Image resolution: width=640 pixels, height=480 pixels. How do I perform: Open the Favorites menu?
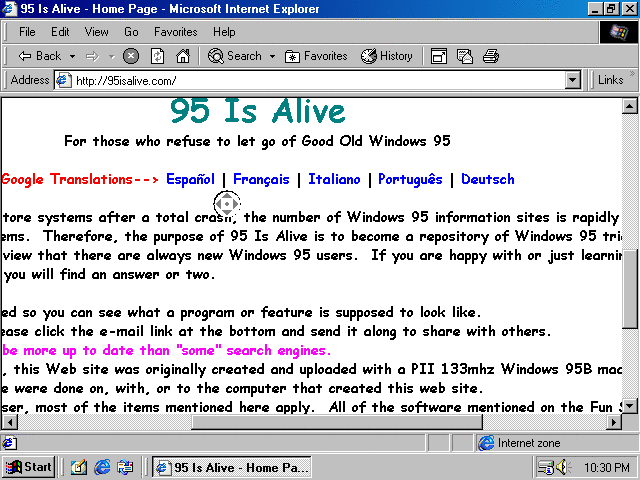pyautogui.click(x=176, y=32)
